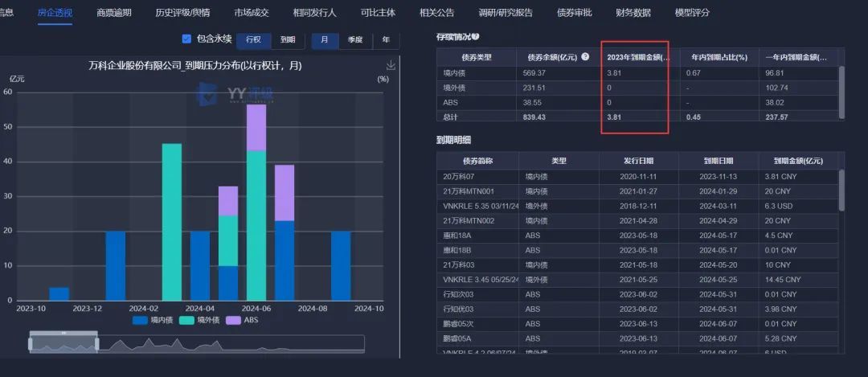Open the 财务数据 tab
Viewport: 868px width, 377px height.
[633, 13]
